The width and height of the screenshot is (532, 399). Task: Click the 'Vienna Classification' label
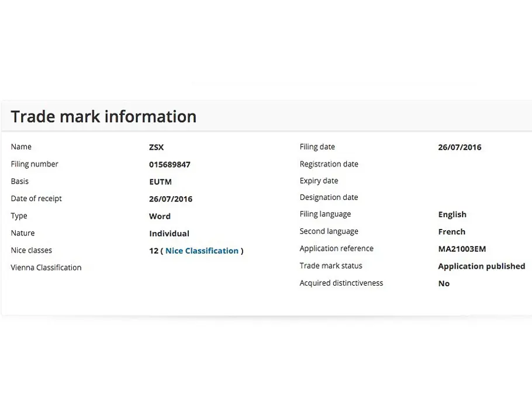tap(46, 268)
